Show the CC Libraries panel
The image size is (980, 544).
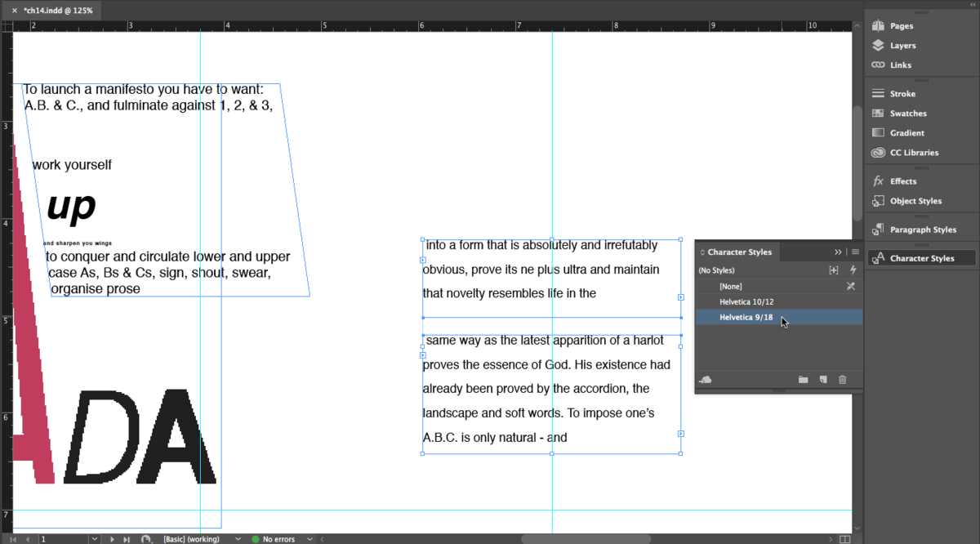913,153
